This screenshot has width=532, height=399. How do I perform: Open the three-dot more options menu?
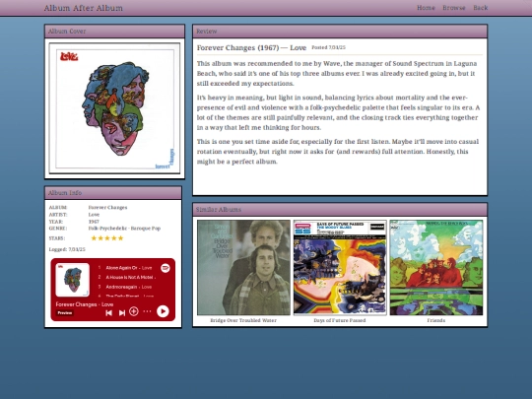click(x=147, y=311)
